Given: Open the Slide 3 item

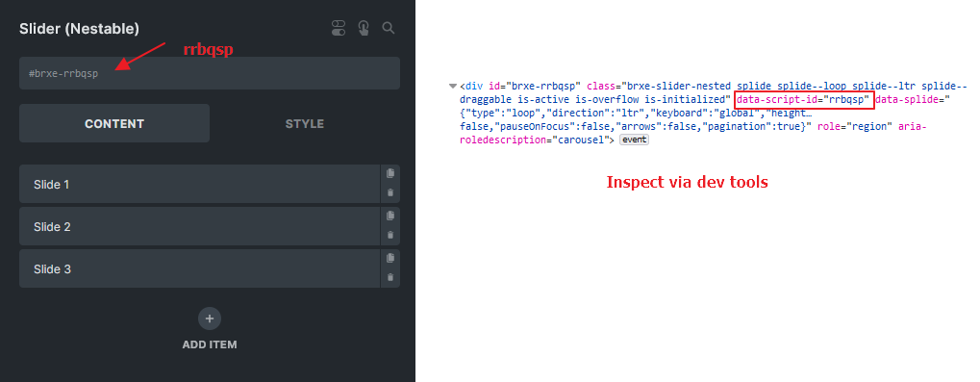Looking at the screenshot, I should [199, 268].
